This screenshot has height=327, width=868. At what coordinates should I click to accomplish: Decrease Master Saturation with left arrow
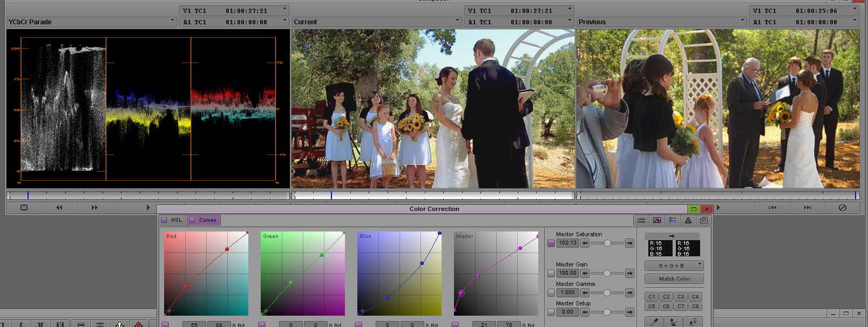click(585, 243)
